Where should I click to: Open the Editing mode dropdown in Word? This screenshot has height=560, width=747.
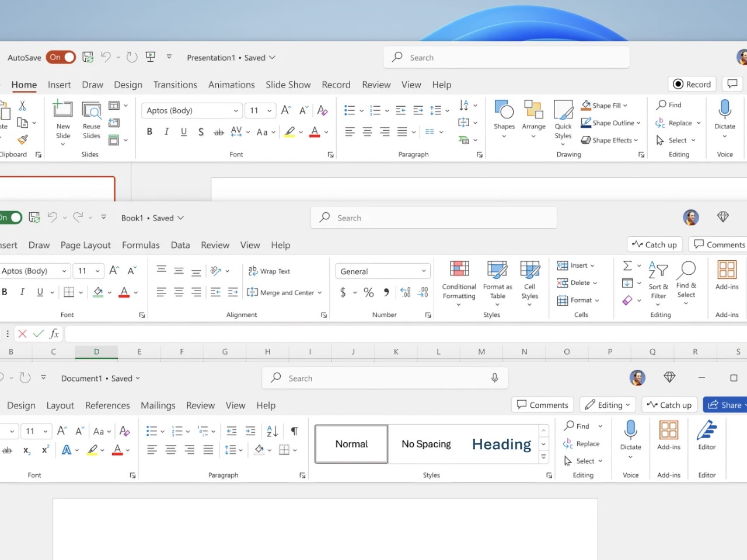[x=608, y=405]
